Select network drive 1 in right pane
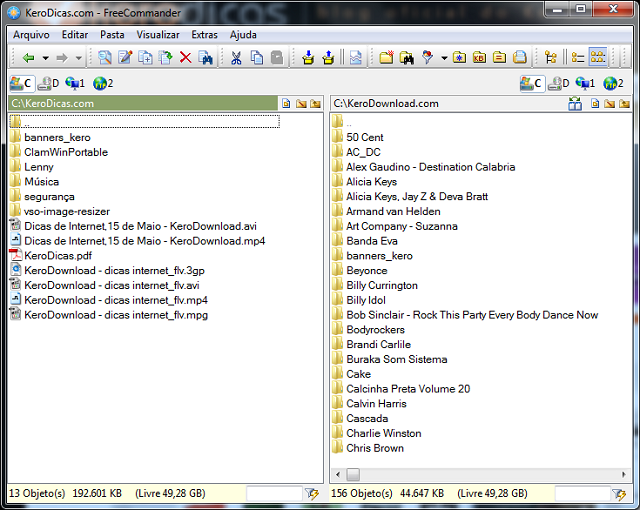 tap(585, 84)
